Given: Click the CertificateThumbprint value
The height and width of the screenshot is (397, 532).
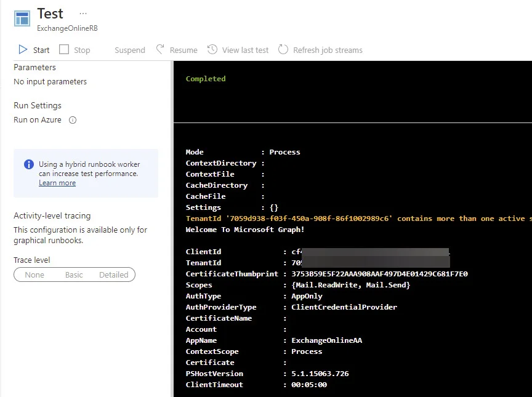Looking at the screenshot, I should click(380, 274).
